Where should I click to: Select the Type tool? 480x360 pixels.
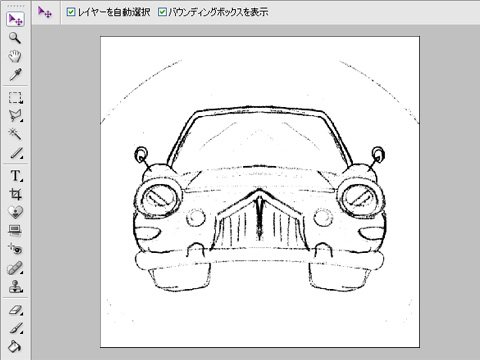pos(15,175)
